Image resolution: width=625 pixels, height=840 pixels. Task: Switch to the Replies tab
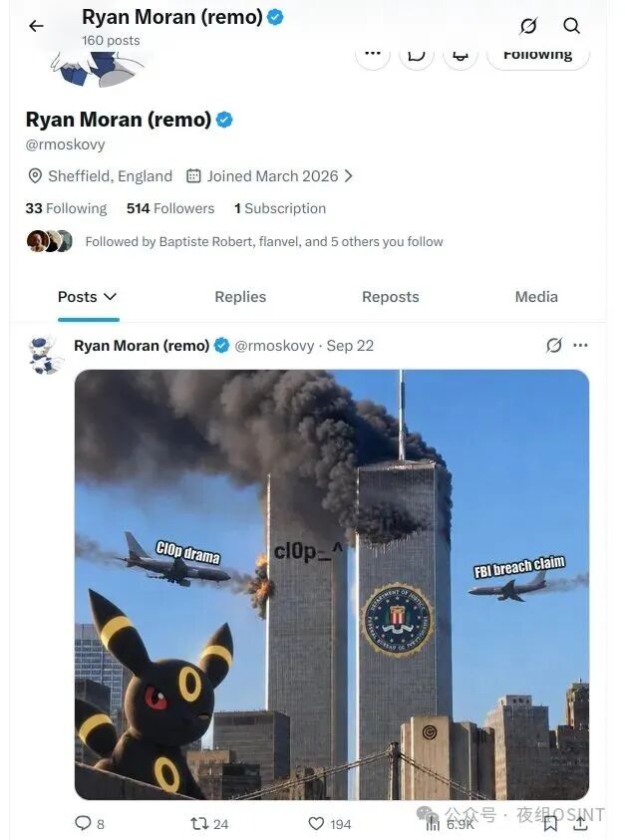[x=240, y=297]
